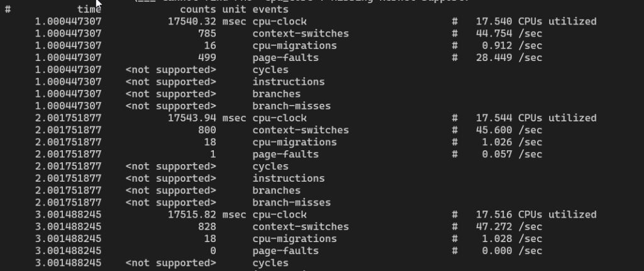The height and width of the screenshot is (271, 644).
Task: Click the 828 context-switches count
Action: [207, 226]
